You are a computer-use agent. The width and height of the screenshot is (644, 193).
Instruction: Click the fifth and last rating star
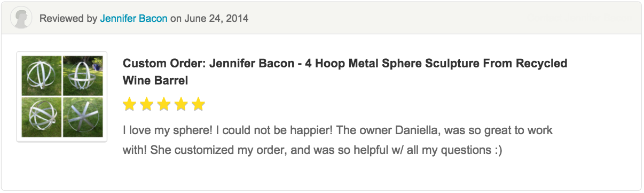coord(198,104)
